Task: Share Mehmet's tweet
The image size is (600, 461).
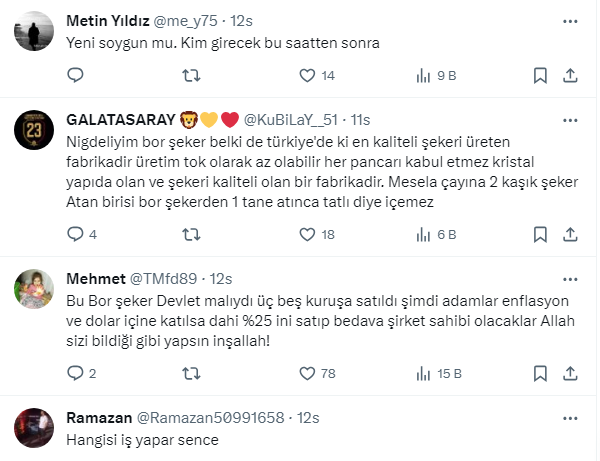Action: click(570, 374)
